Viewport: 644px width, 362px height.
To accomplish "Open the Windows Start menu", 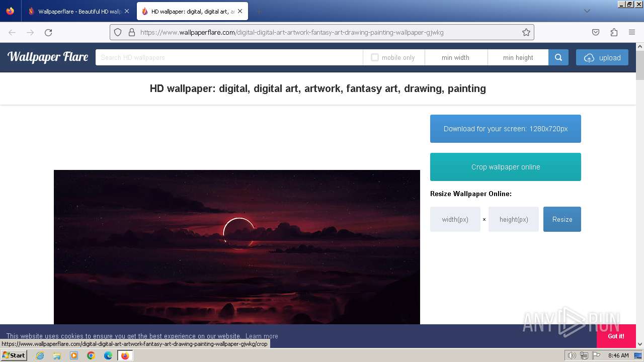I will click(14, 355).
